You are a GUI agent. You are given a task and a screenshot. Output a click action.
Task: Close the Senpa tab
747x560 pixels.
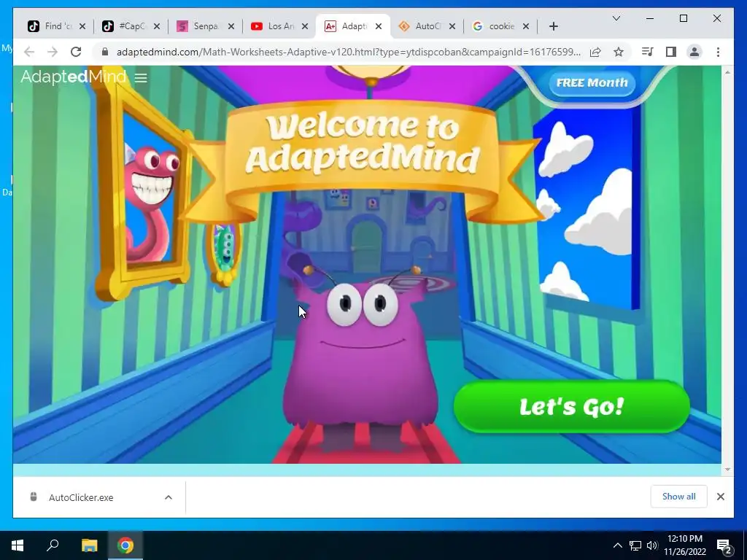[x=231, y=26]
